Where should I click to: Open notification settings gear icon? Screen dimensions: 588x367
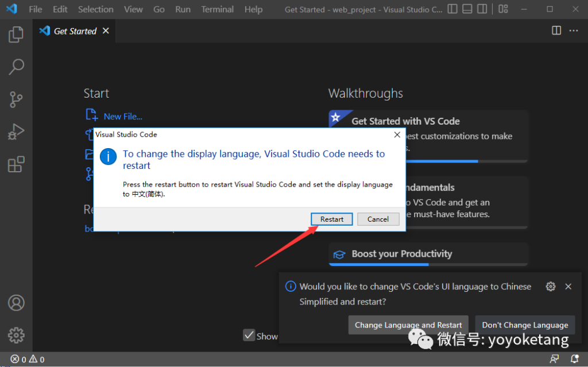click(x=551, y=287)
